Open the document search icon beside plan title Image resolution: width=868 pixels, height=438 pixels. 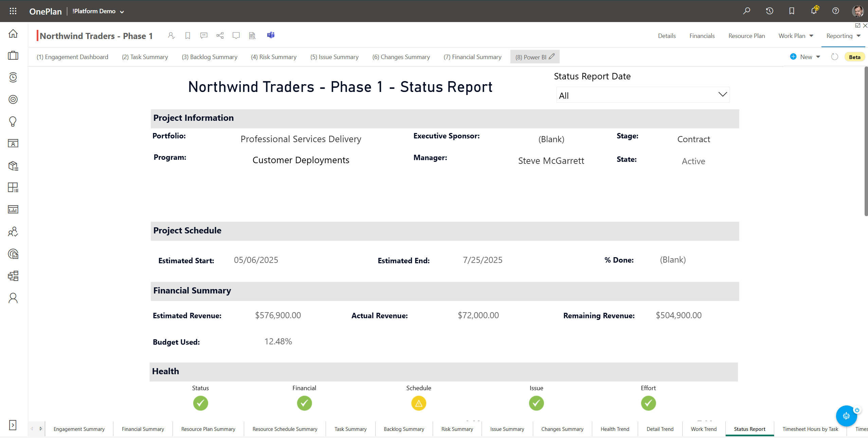pyautogui.click(x=252, y=35)
